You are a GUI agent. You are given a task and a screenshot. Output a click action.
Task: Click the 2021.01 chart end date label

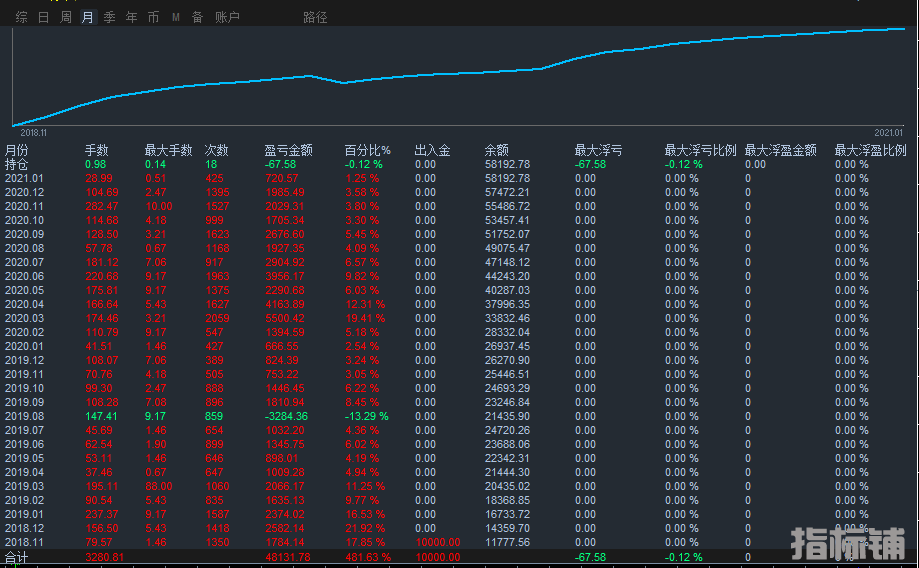[x=889, y=133]
